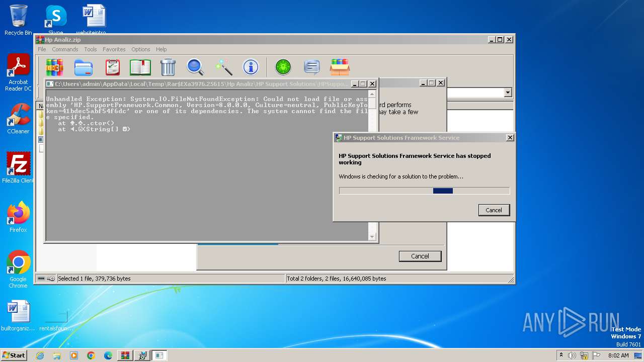Open Windows Media Player from taskbar
644x362 pixels.
pos(74,355)
